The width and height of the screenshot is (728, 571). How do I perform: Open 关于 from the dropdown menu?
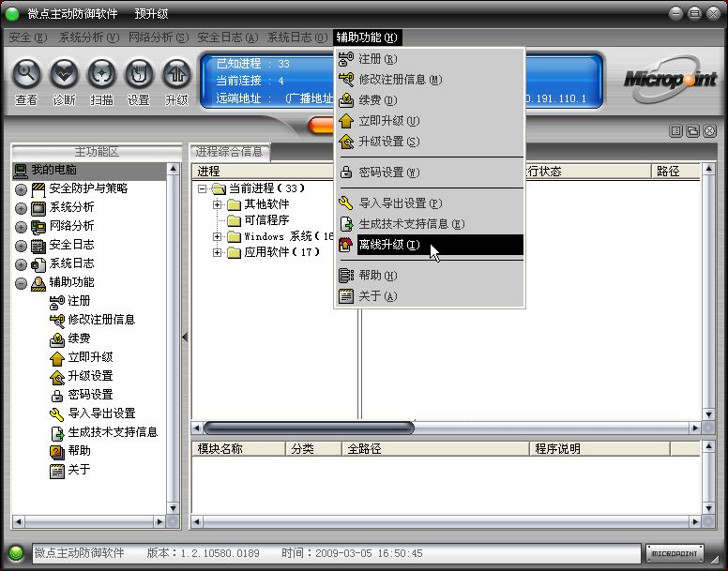point(430,296)
